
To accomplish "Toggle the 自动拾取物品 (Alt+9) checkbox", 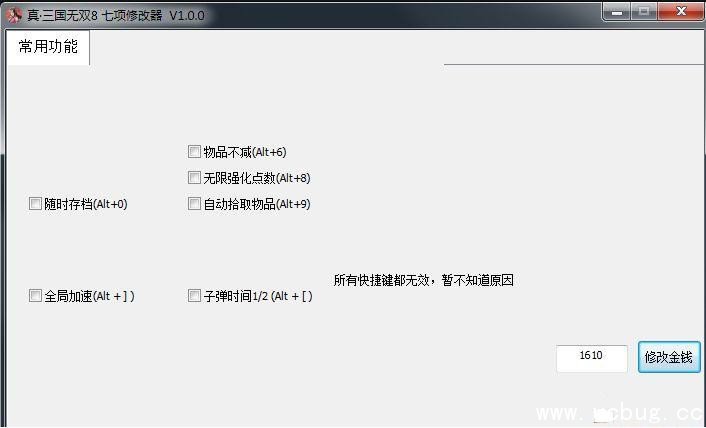I will pyautogui.click(x=194, y=203).
